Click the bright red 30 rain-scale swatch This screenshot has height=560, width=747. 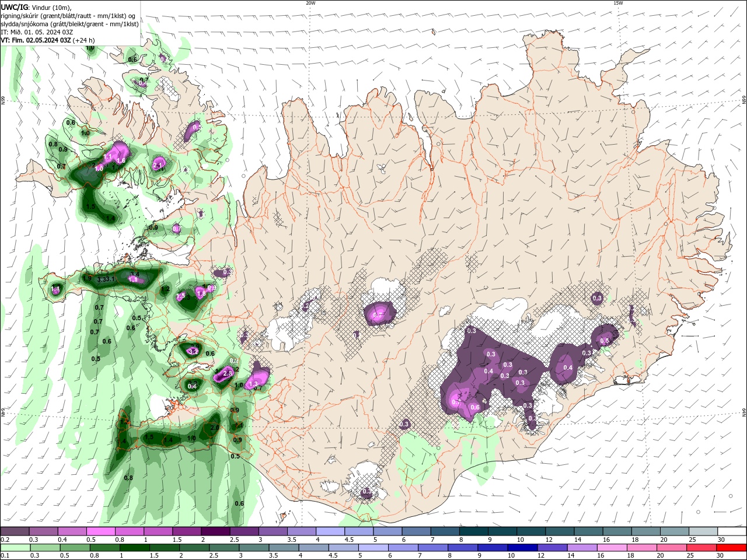point(732,548)
